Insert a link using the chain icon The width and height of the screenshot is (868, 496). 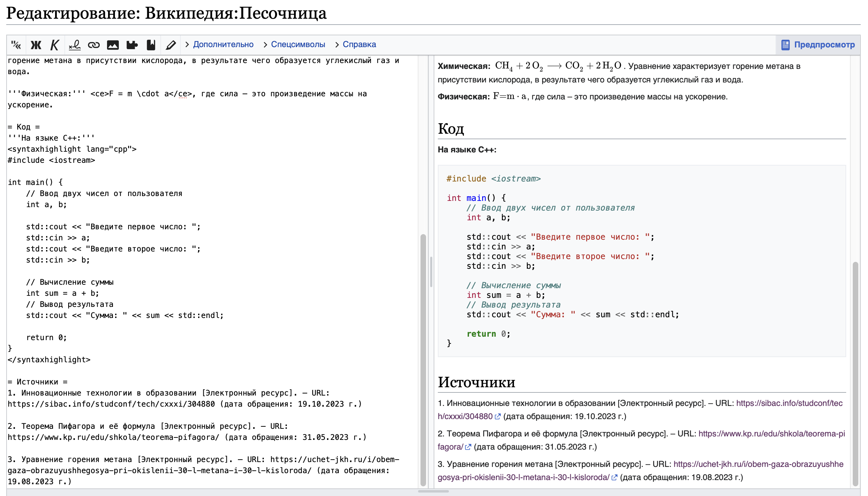point(94,45)
